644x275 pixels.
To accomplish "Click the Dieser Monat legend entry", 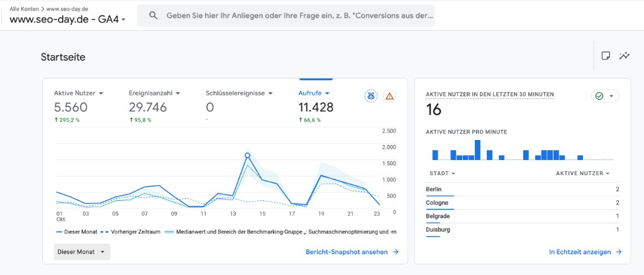I will coord(77,232).
